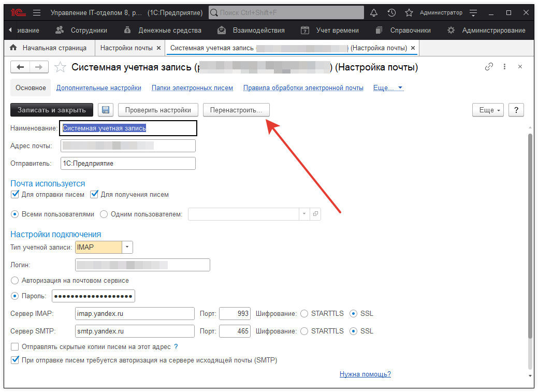
Task: Open history clock icon
Action: point(391,12)
